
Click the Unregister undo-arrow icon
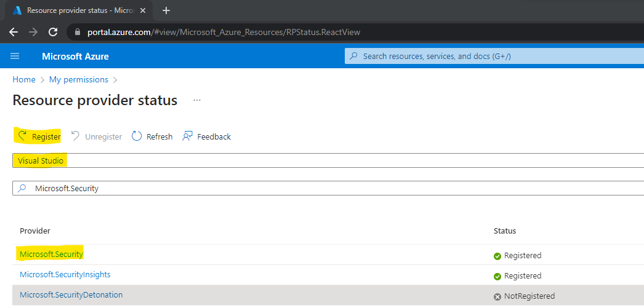pos(75,136)
